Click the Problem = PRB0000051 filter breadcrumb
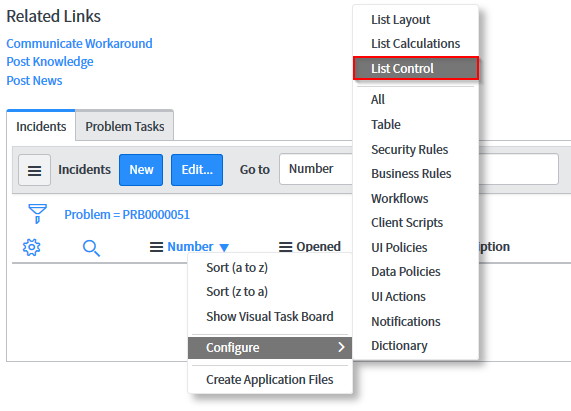The height and width of the screenshot is (411, 571). [x=127, y=215]
